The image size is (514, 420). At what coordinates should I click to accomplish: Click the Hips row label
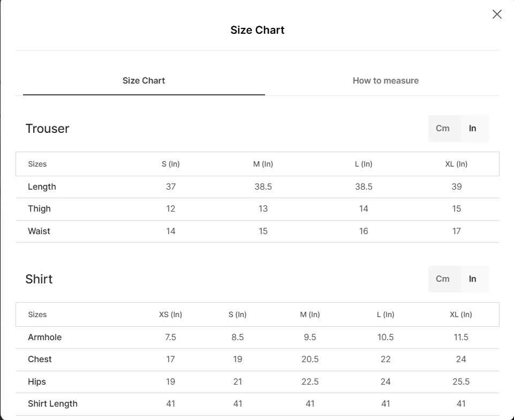click(x=37, y=381)
